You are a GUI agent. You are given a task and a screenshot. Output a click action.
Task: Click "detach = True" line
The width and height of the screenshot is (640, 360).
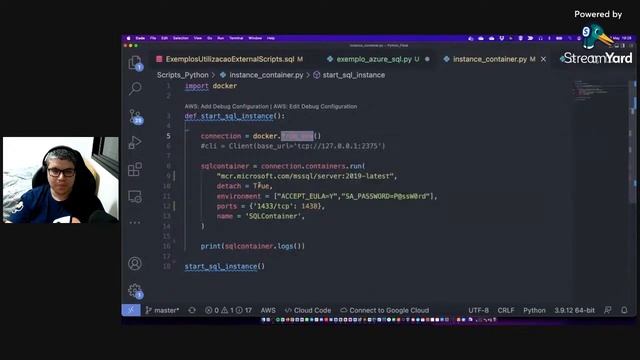tap(244, 186)
